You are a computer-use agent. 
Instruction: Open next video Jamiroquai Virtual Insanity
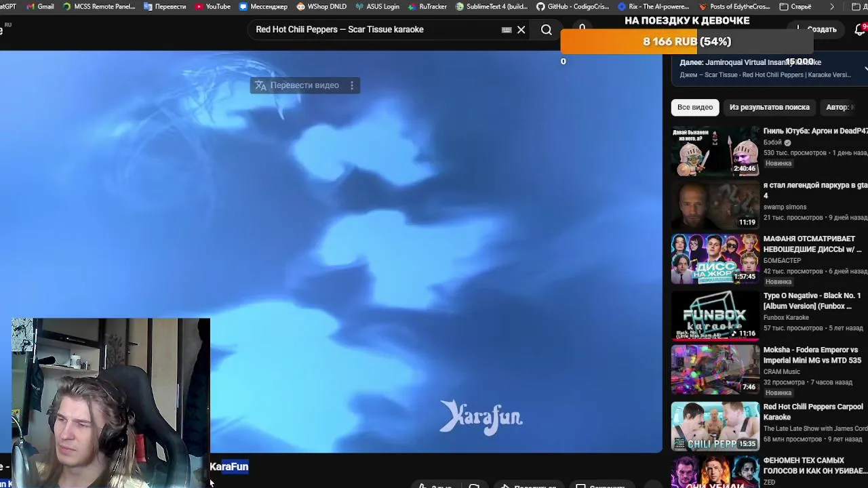(x=750, y=62)
